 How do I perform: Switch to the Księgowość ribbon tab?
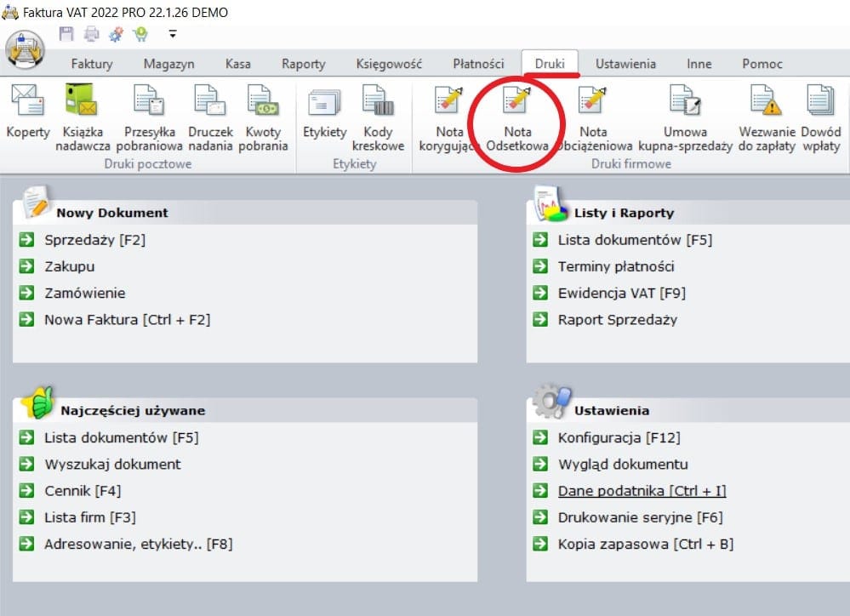391,64
